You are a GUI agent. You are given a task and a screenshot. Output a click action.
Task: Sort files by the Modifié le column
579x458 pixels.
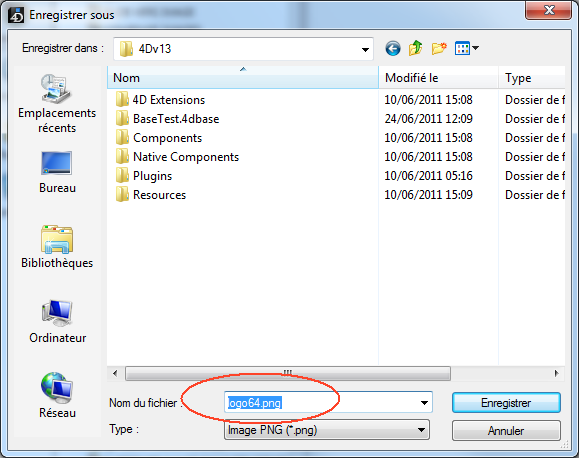[x=438, y=78]
